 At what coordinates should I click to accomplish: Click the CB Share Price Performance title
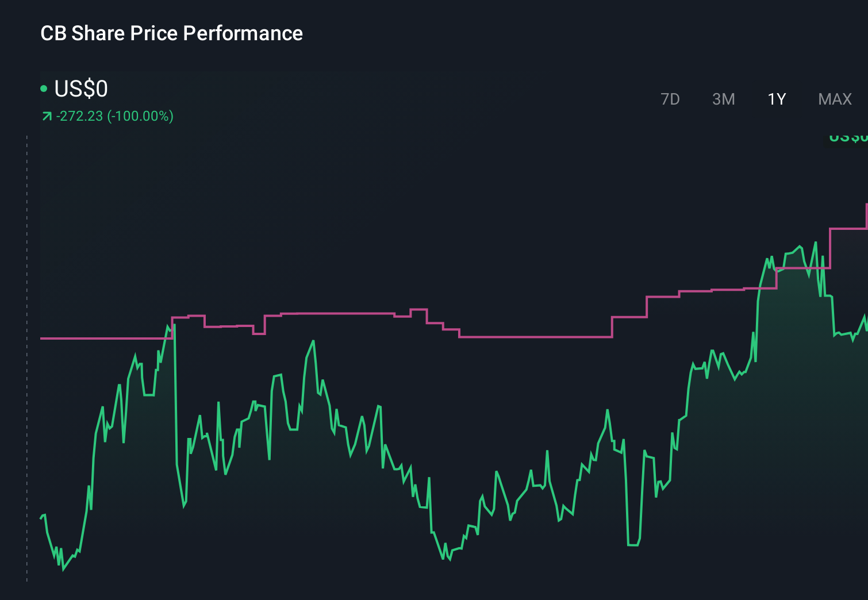(171, 33)
